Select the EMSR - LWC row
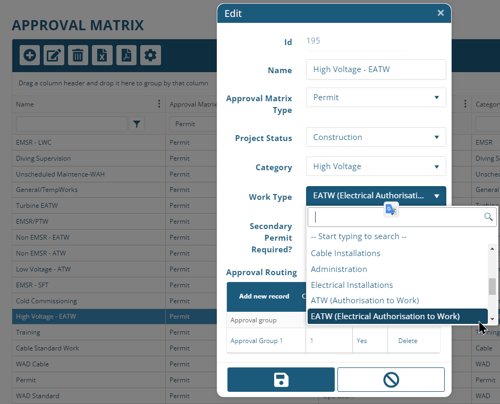 tap(114, 143)
